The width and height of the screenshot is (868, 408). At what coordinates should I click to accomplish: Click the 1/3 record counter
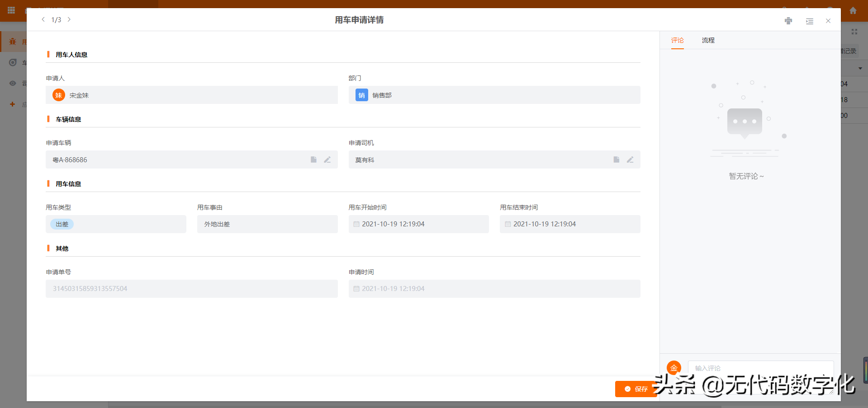[56, 20]
